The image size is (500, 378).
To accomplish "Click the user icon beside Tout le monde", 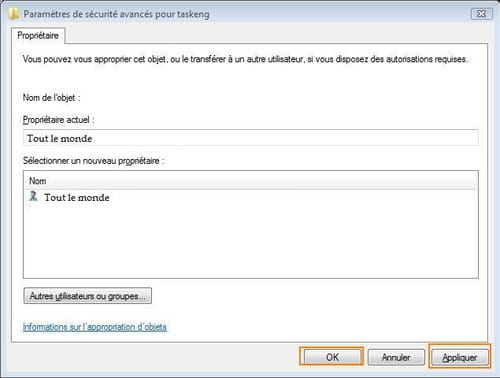I will [x=33, y=196].
